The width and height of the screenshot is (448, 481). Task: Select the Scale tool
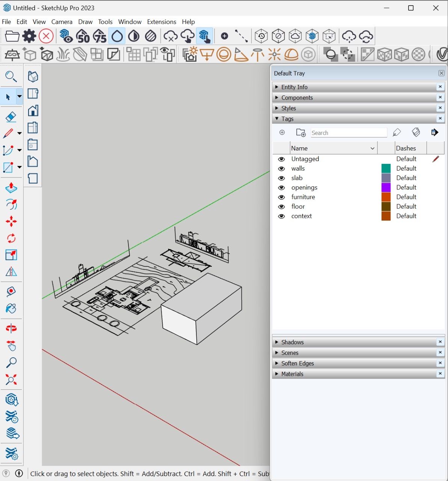pyautogui.click(x=11, y=255)
